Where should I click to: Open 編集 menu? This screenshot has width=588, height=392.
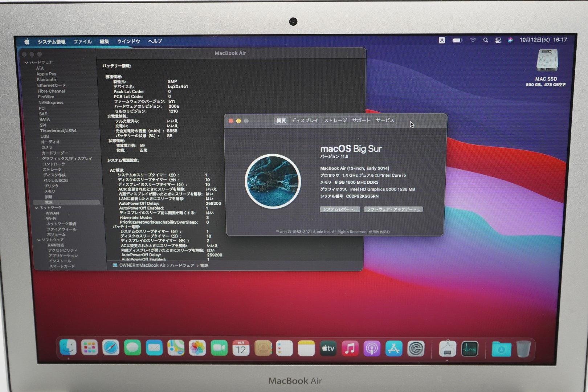[104, 41]
